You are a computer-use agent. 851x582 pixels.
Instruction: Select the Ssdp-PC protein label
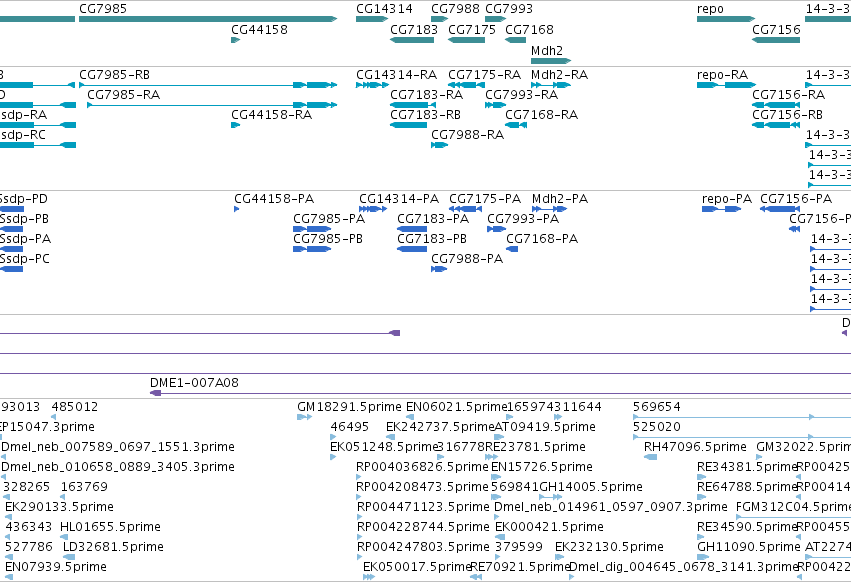pyautogui.click(x=24, y=260)
